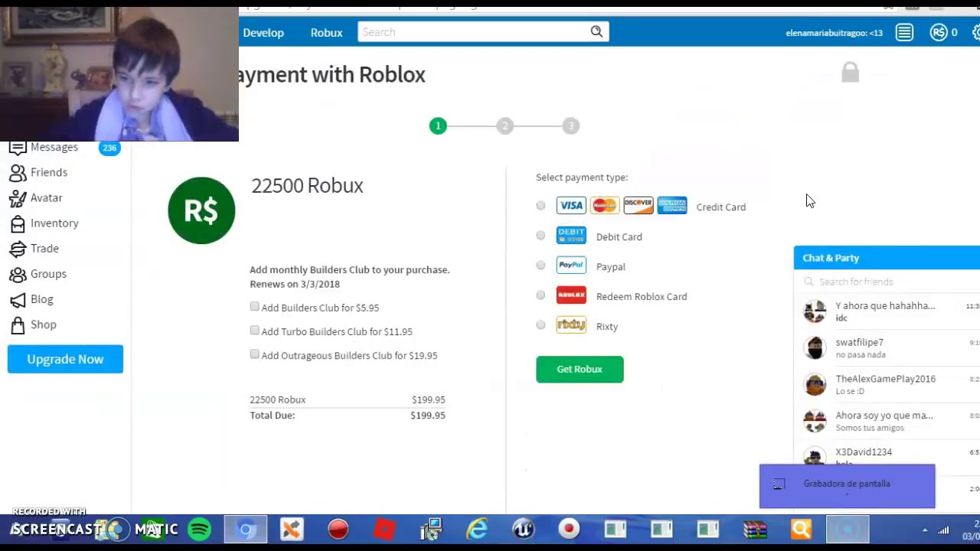Open the Avatar link in sidebar
Image resolution: width=980 pixels, height=551 pixels.
click(47, 197)
